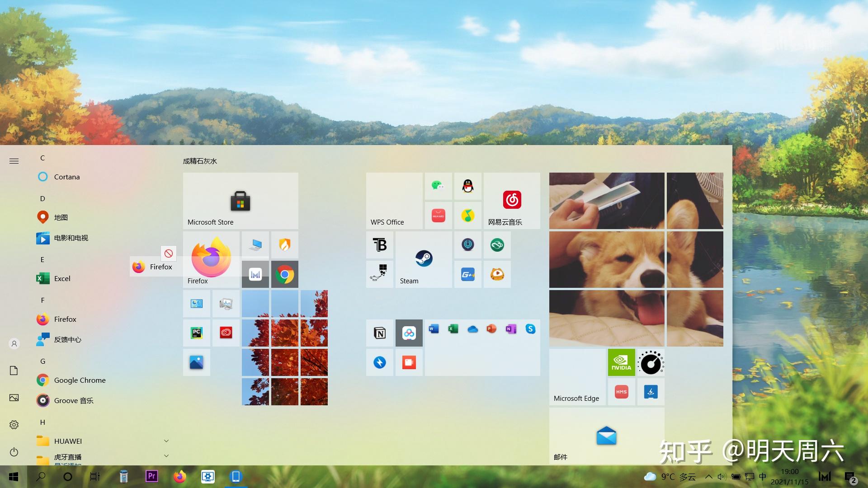Image resolution: width=868 pixels, height=488 pixels.
Task: Click Premiere Pro in the taskbar
Action: 151,476
